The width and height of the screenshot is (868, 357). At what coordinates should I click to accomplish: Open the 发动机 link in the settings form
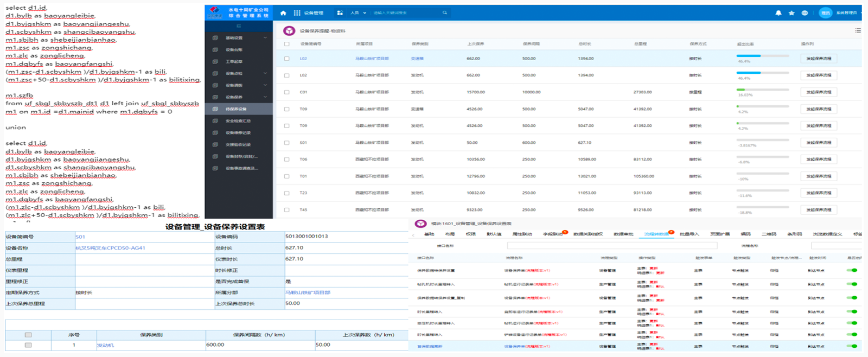pos(105,345)
